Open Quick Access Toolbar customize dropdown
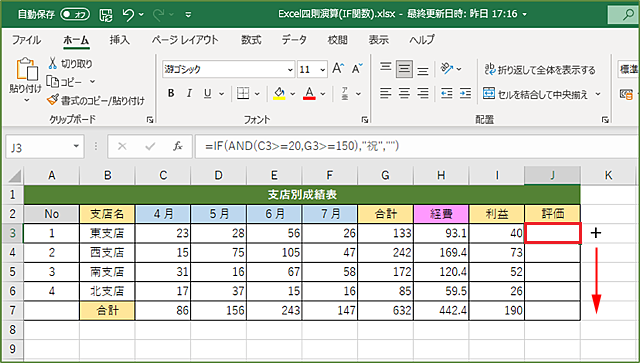Image resolution: width=640 pixels, height=363 pixels. (x=188, y=15)
